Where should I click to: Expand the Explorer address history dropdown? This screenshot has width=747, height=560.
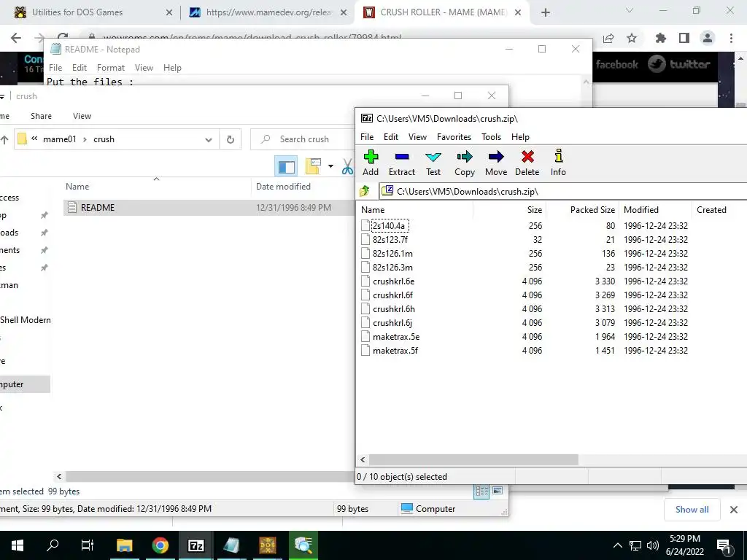click(208, 139)
